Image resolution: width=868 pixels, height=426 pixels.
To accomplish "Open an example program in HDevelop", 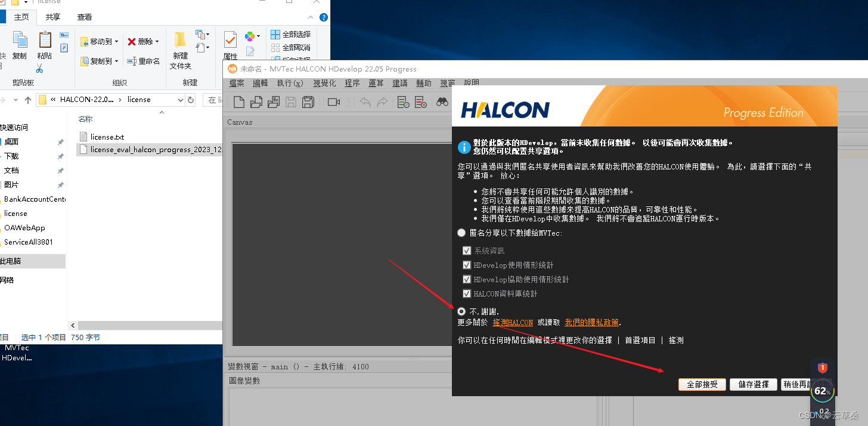I will (x=274, y=101).
